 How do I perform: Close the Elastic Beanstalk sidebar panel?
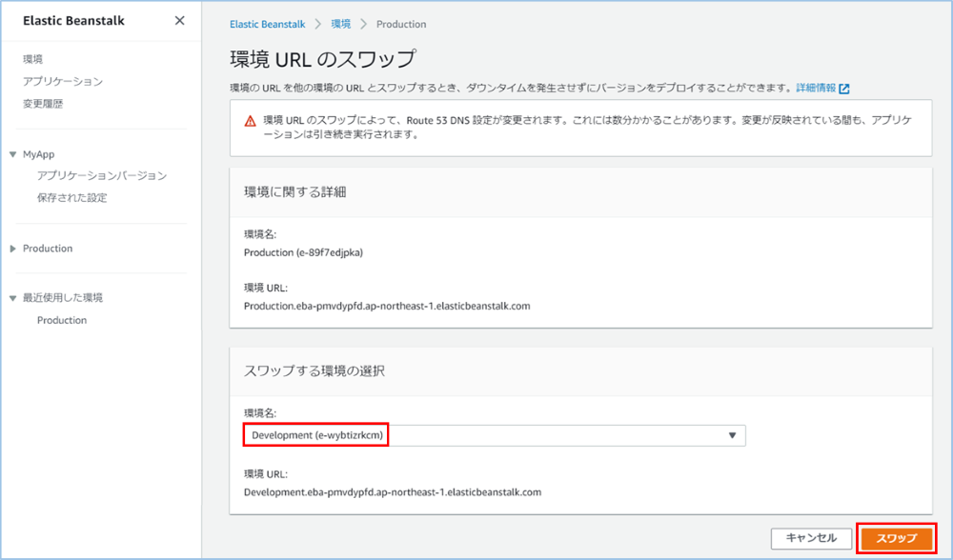[x=180, y=21]
